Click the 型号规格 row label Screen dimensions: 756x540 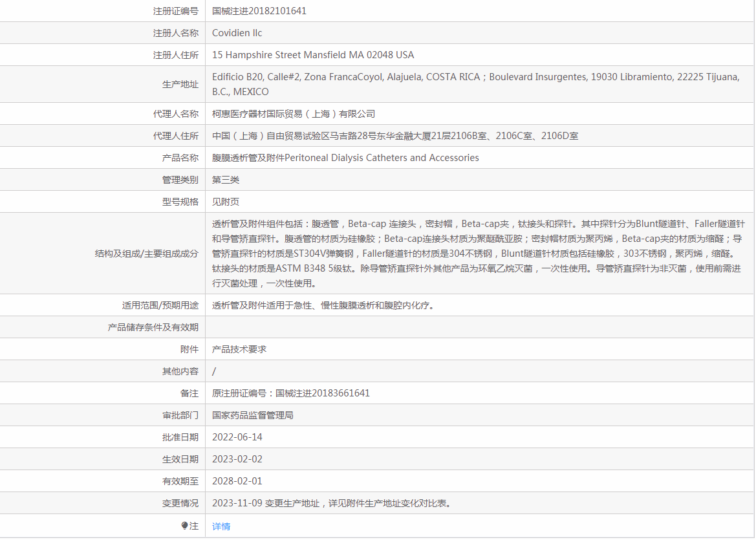[180, 202]
